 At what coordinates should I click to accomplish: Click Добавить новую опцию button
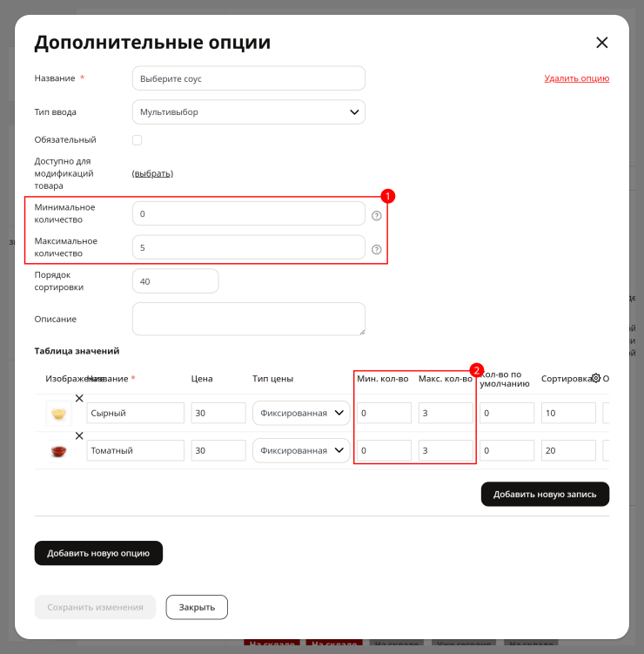[x=98, y=553]
